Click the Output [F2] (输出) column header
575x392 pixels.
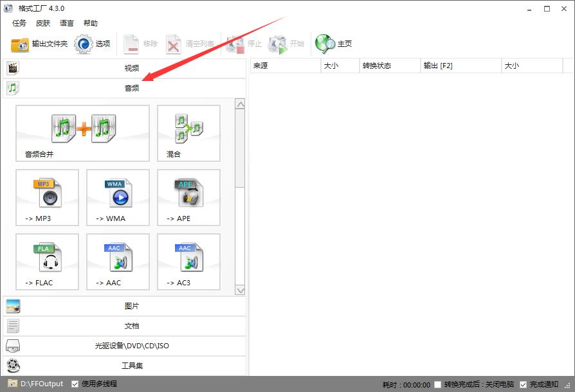pos(461,66)
